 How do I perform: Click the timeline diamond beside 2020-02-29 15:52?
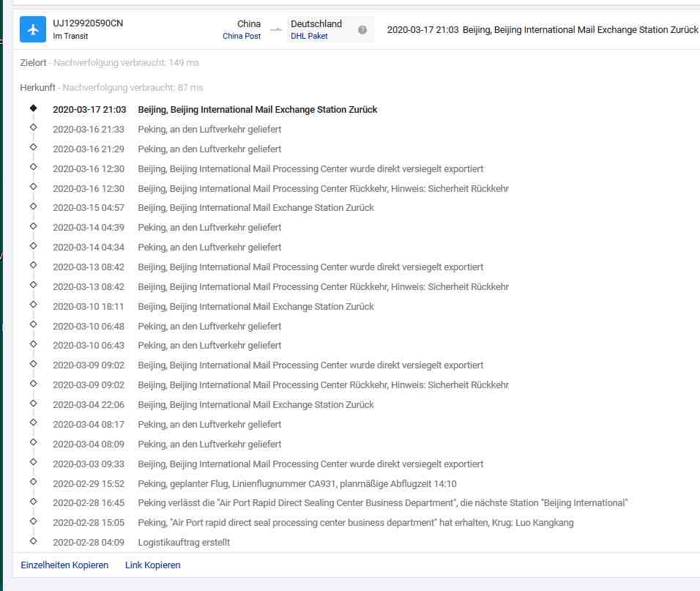coord(34,482)
